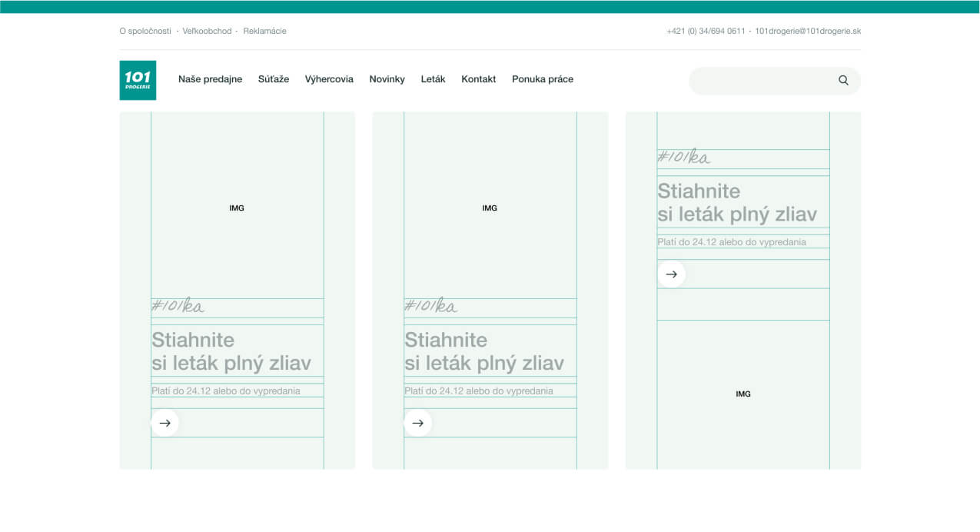The width and height of the screenshot is (980, 532).
Task: Open the Novinky menu item
Action: [387, 79]
